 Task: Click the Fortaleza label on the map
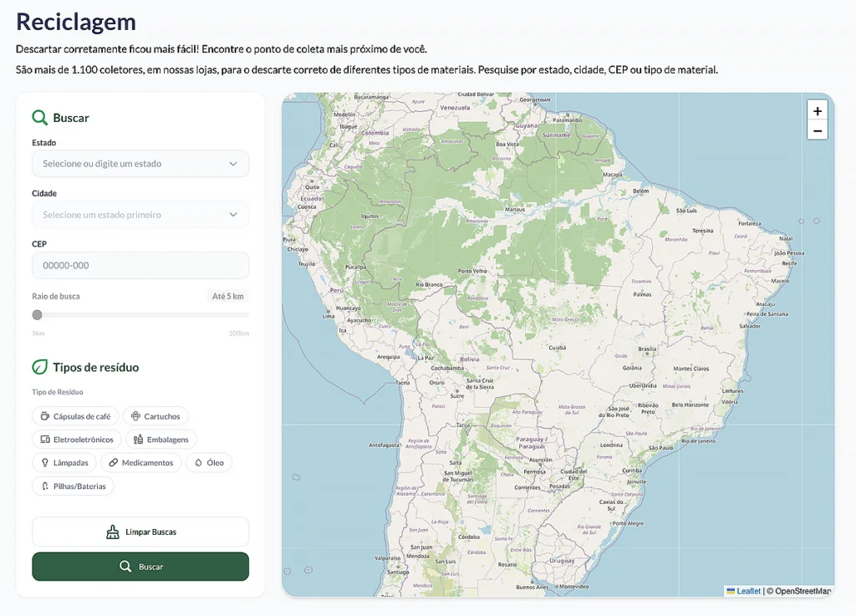(750, 223)
